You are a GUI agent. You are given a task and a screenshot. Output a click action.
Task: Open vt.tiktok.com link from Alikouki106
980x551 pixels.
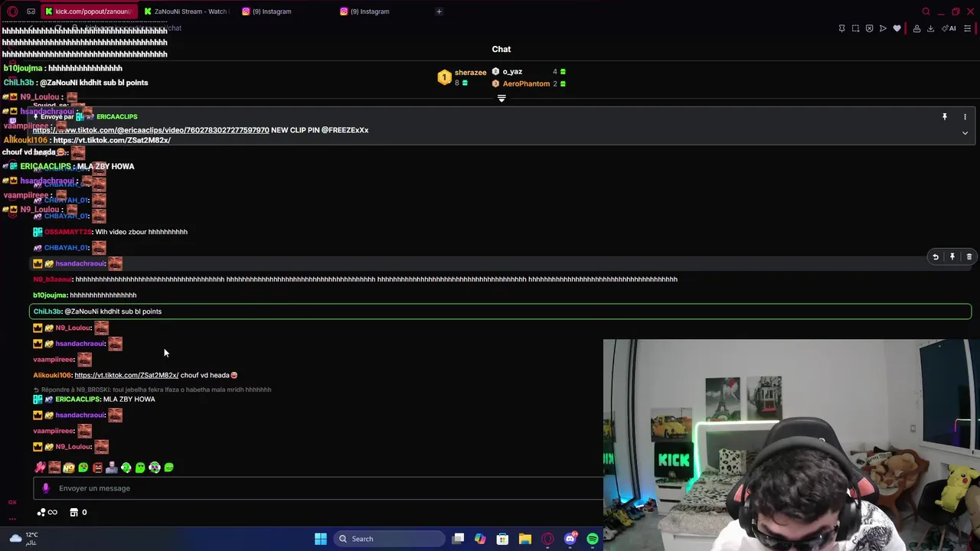(126, 375)
